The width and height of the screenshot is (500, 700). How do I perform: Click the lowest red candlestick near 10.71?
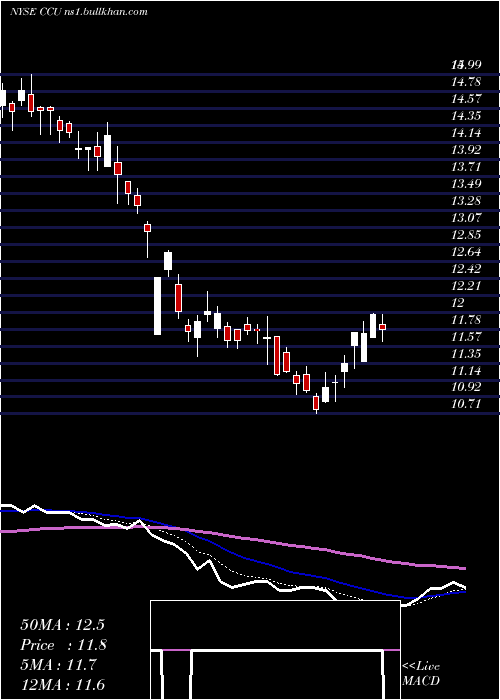point(316,403)
